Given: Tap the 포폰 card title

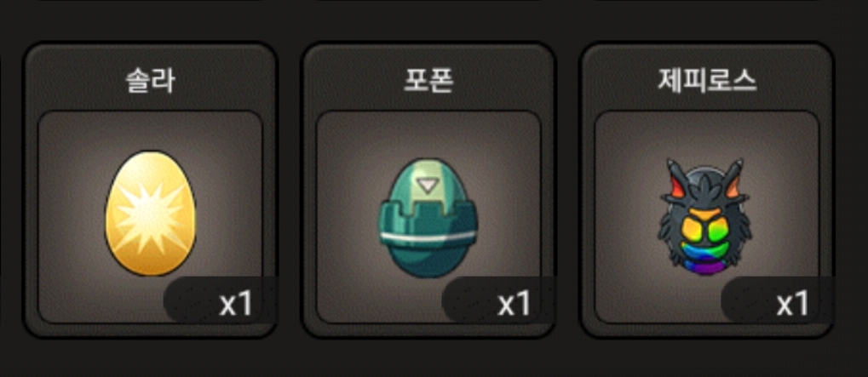Looking at the screenshot, I should (x=428, y=81).
